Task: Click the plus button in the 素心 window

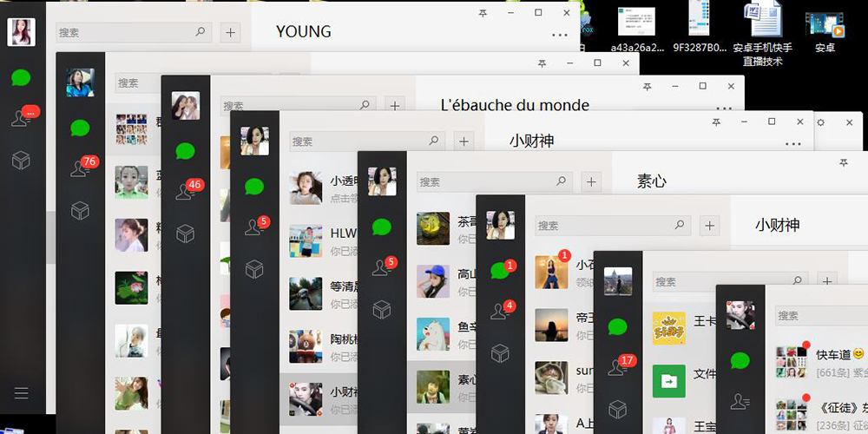Action: click(591, 181)
